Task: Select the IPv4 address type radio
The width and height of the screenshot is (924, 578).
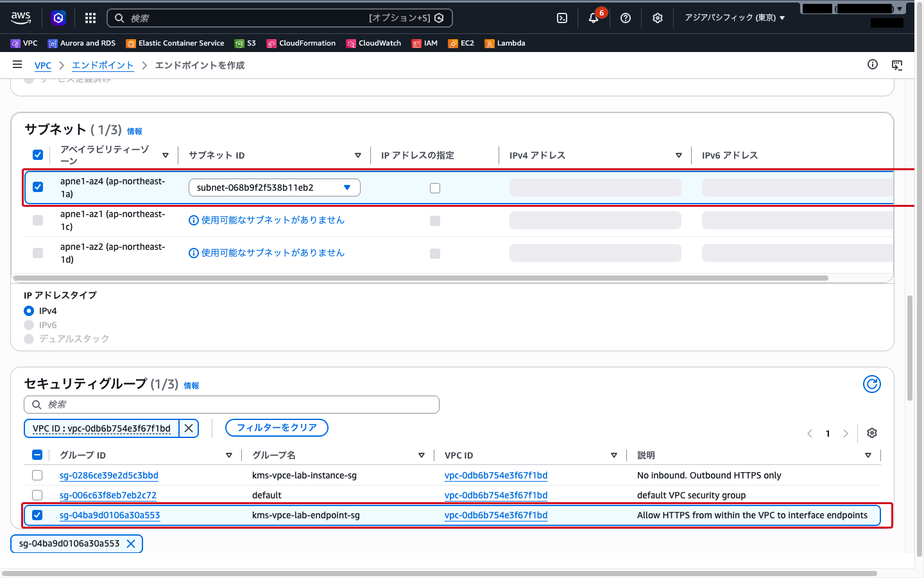Action: pyautogui.click(x=29, y=311)
